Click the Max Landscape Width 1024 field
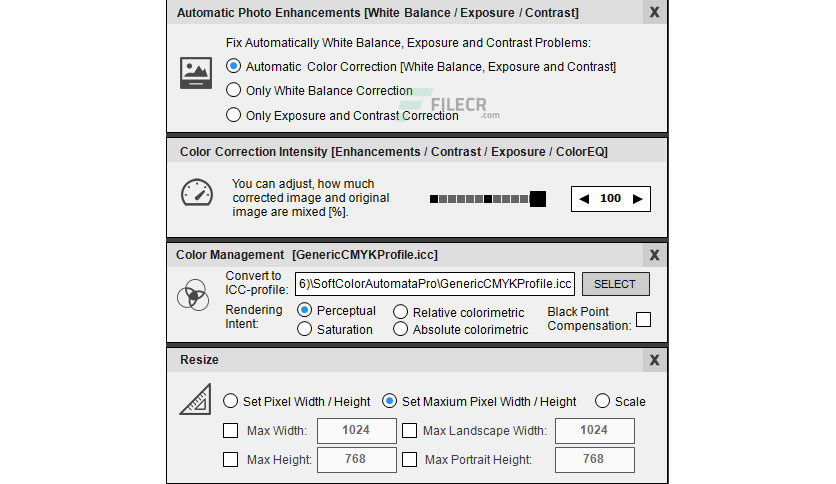 tap(594, 431)
